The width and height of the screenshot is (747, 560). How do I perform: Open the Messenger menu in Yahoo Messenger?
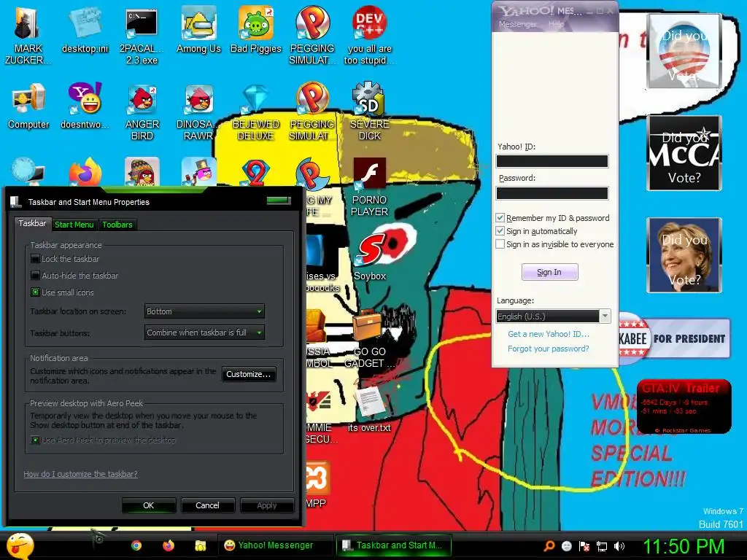(517, 24)
